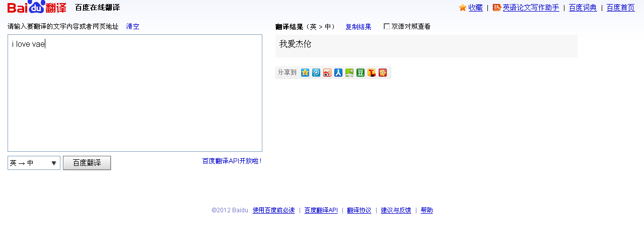
Task: Click the translated text 我爱杰伦
Action: click(296, 44)
